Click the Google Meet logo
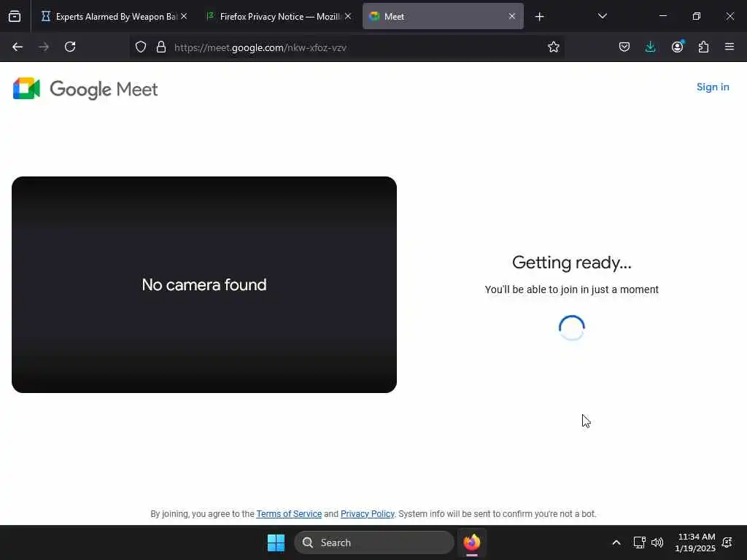The image size is (747, 560). pos(85,88)
